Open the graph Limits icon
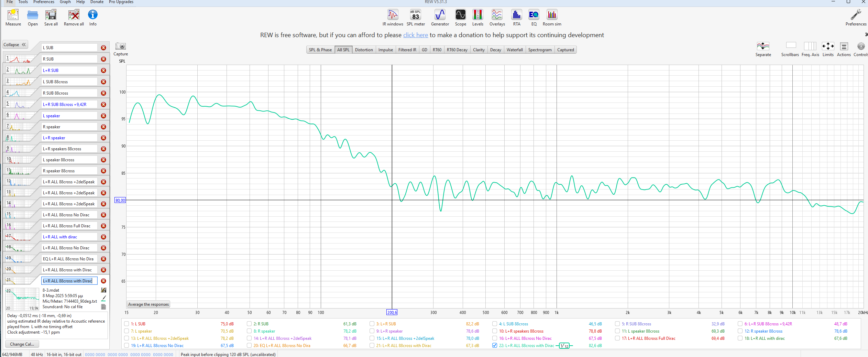Viewport: 868px width, 357px height. (x=827, y=47)
